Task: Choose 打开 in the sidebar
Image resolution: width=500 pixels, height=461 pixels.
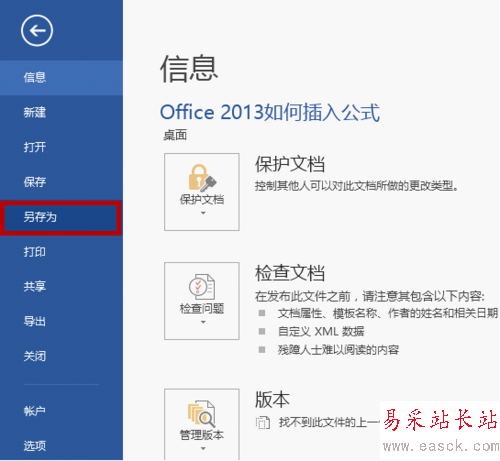Action: click(61, 147)
